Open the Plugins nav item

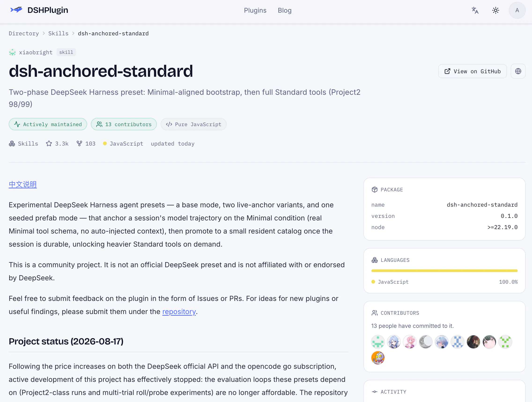point(255,10)
